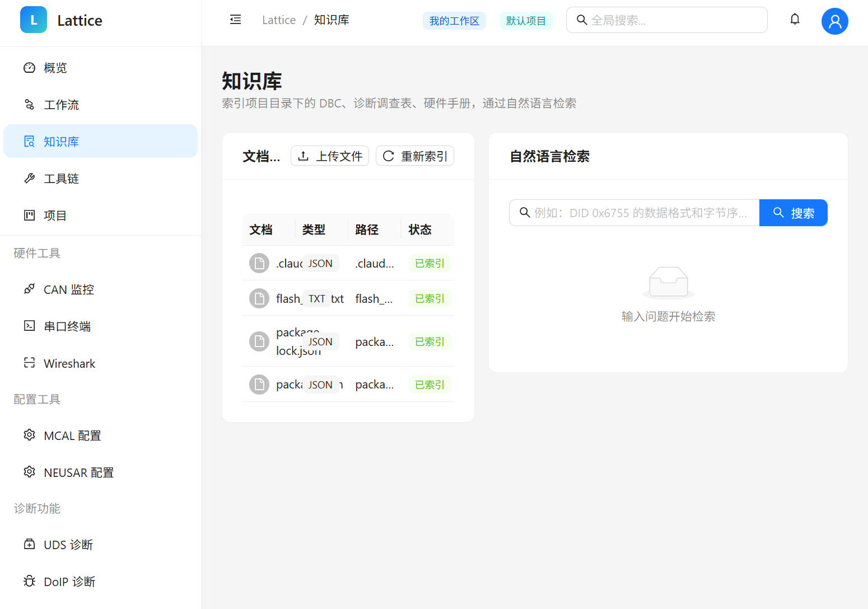
Task: Click the TXT type tag
Action: 317,299
